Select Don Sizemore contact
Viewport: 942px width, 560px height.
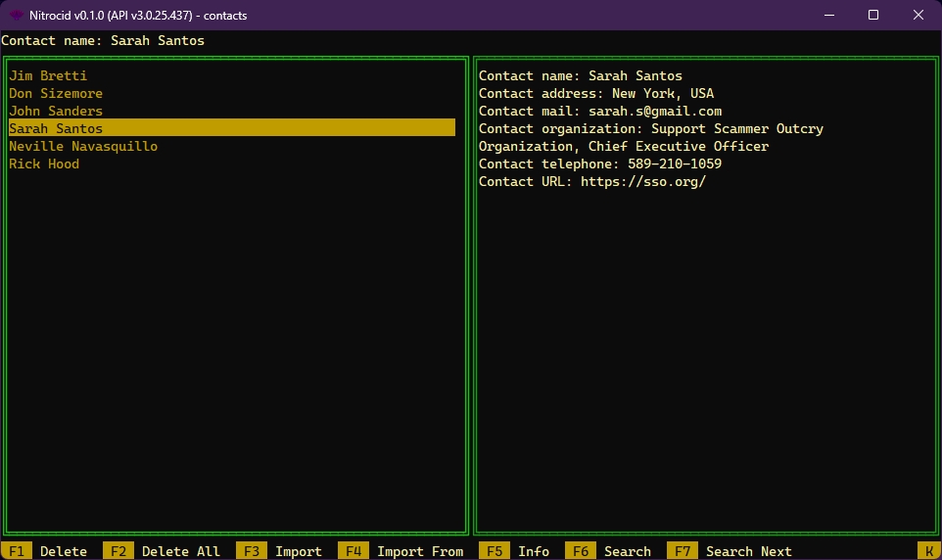(x=56, y=93)
